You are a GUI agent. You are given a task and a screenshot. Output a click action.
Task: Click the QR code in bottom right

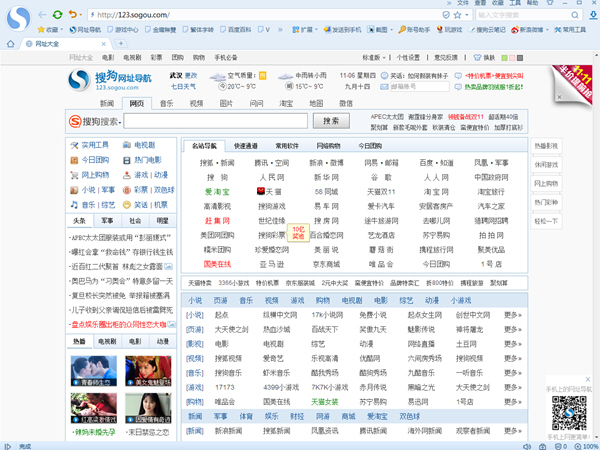pyautogui.click(x=569, y=411)
